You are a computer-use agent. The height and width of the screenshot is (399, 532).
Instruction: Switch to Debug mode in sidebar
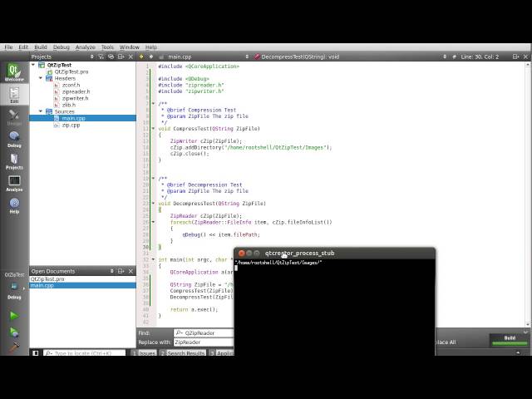tap(14, 140)
